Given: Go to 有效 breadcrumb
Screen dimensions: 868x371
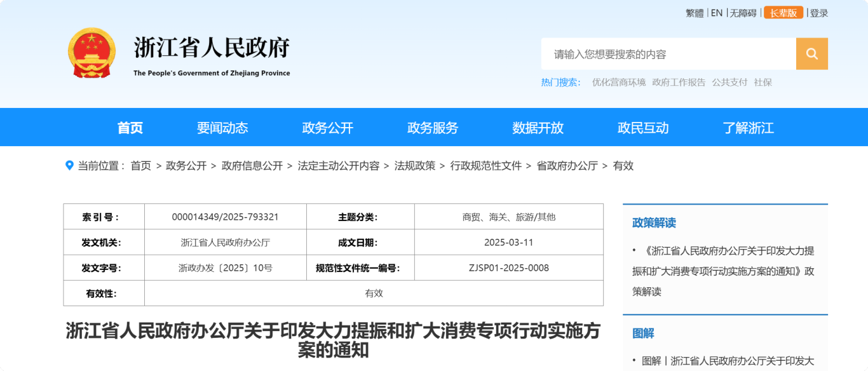Looking at the screenshot, I should (x=623, y=166).
